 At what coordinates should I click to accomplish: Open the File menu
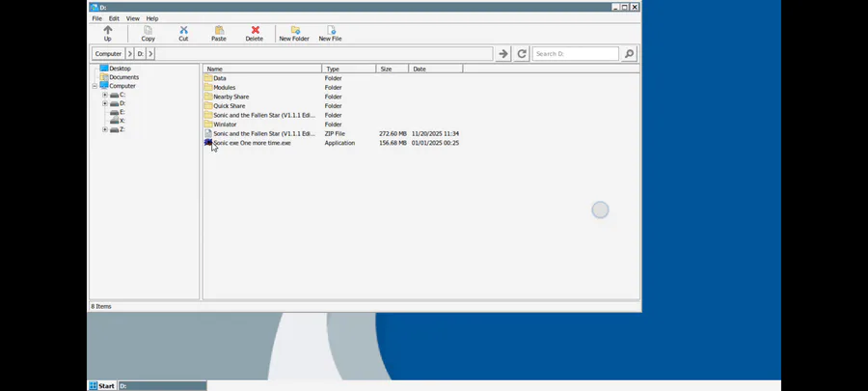96,18
